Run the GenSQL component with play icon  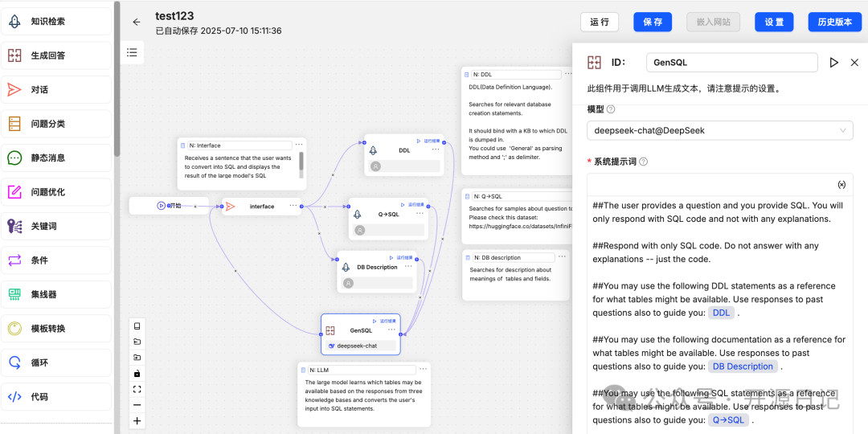(833, 63)
